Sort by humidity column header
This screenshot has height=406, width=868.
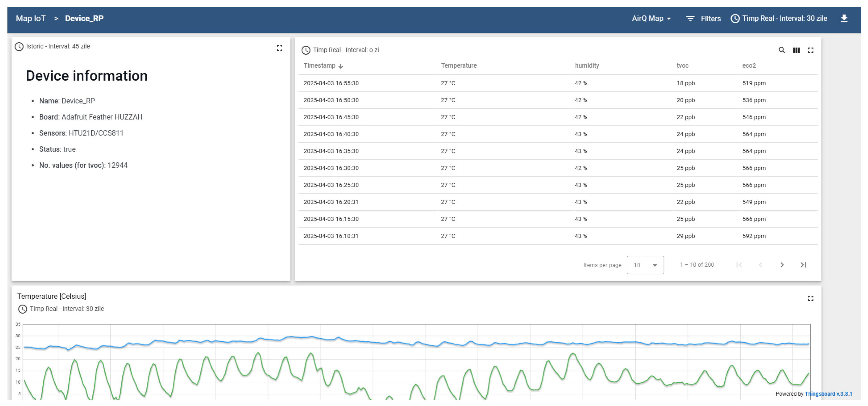[x=587, y=65]
